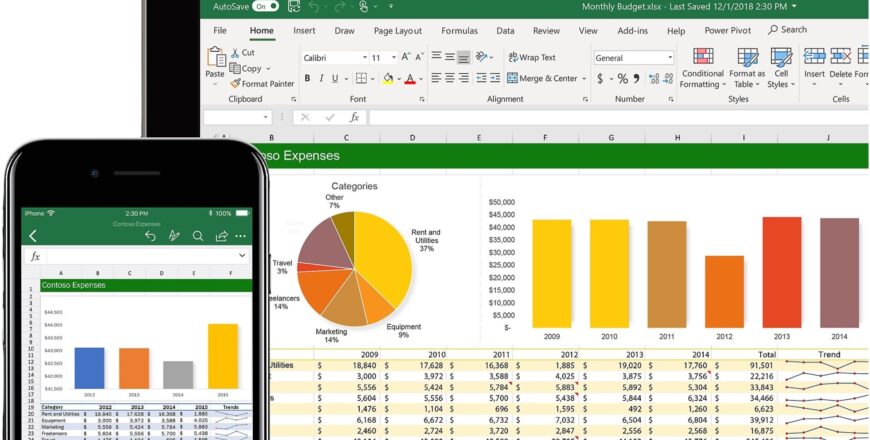
Task: Tap the phone's share icon
Action: 221,236
